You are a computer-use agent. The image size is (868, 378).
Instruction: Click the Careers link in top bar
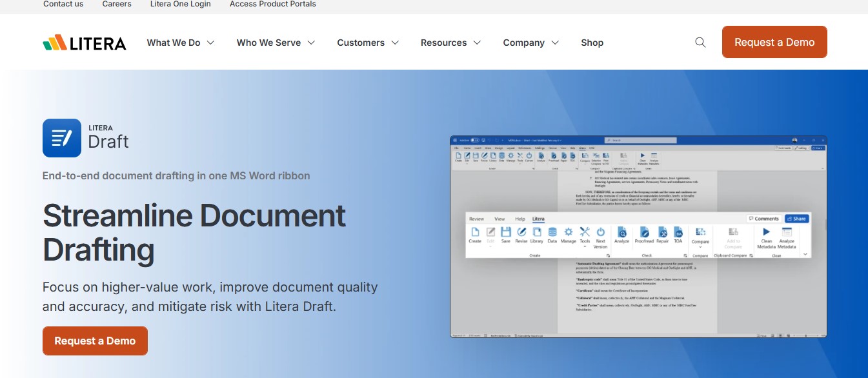117,4
